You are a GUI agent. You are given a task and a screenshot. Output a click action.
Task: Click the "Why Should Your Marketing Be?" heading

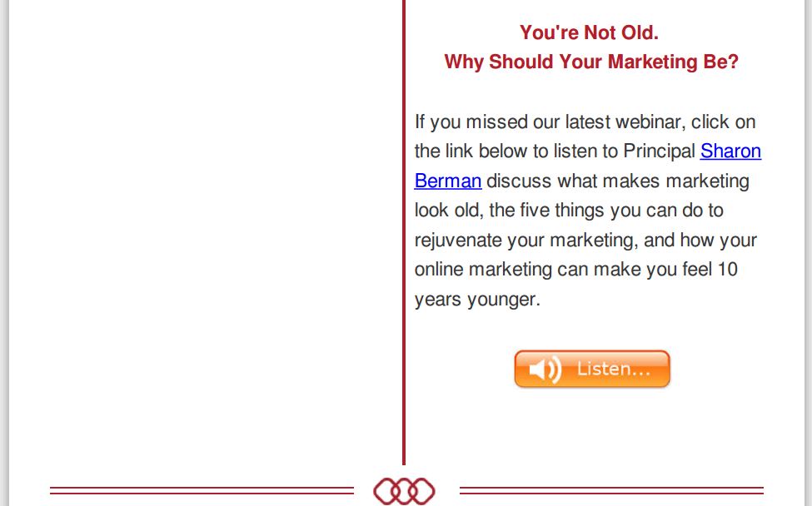click(x=590, y=62)
